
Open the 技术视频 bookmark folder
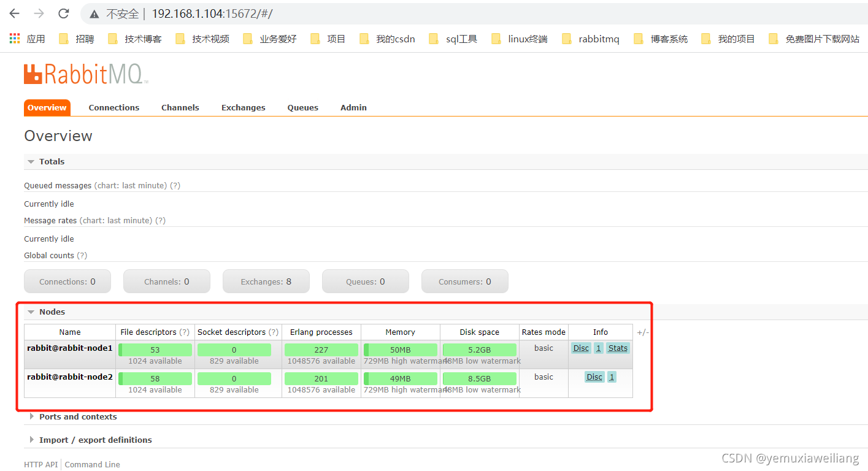(202, 39)
